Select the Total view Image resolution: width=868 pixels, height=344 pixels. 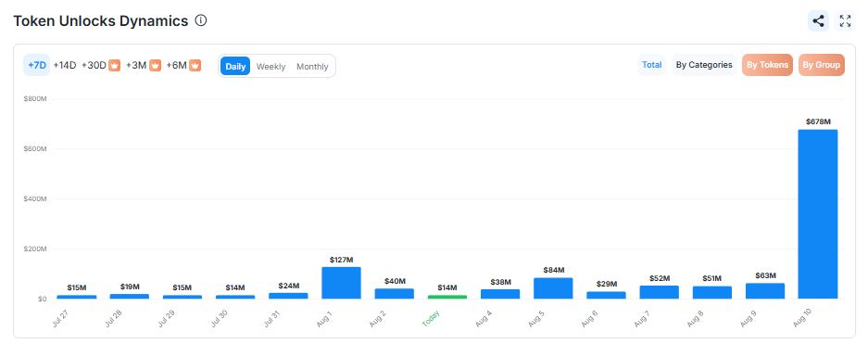[651, 65]
